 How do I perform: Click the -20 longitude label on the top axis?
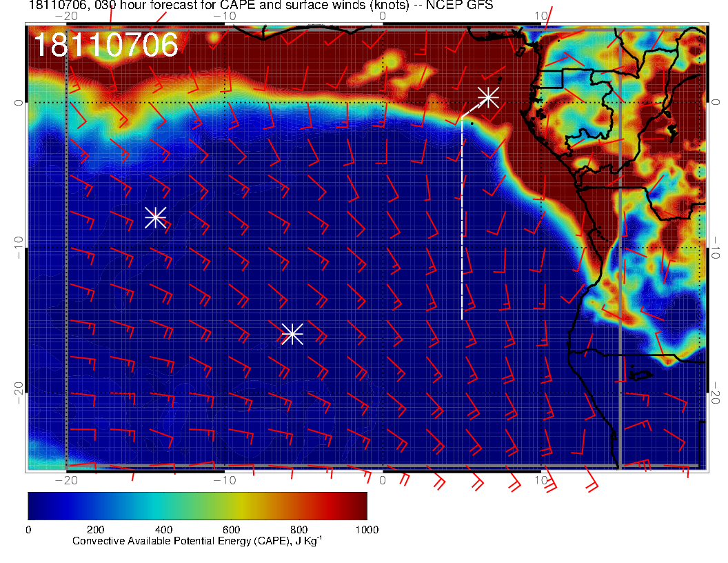[66, 17]
